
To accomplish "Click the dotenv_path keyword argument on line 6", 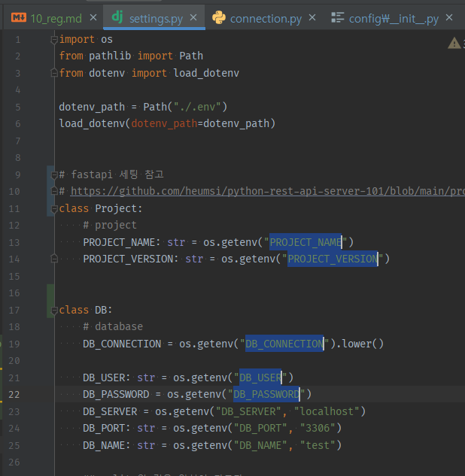I will click(164, 123).
